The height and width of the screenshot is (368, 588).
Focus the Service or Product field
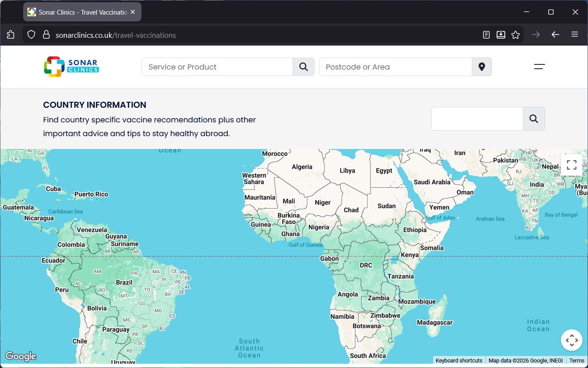217,67
